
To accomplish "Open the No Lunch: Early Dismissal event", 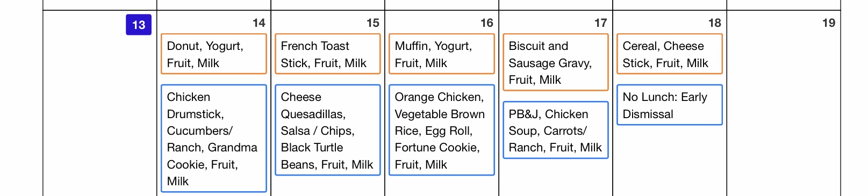I will 670,105.
